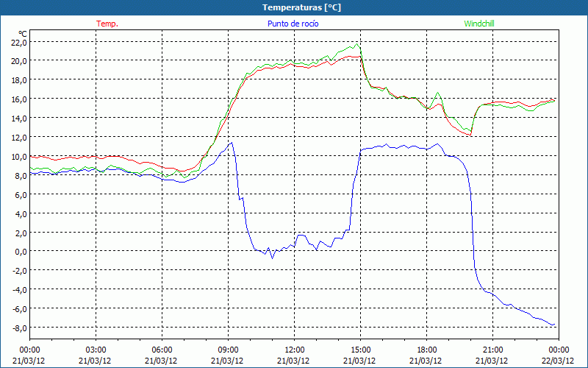
Task: Click the 8,0 y-axis value
Action: point(21,176)
